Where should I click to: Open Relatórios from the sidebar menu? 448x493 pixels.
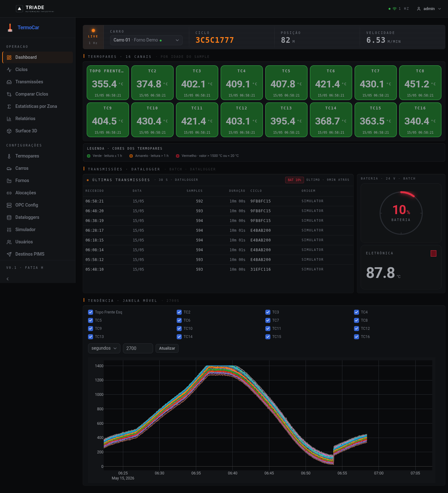tap(37, 119)
